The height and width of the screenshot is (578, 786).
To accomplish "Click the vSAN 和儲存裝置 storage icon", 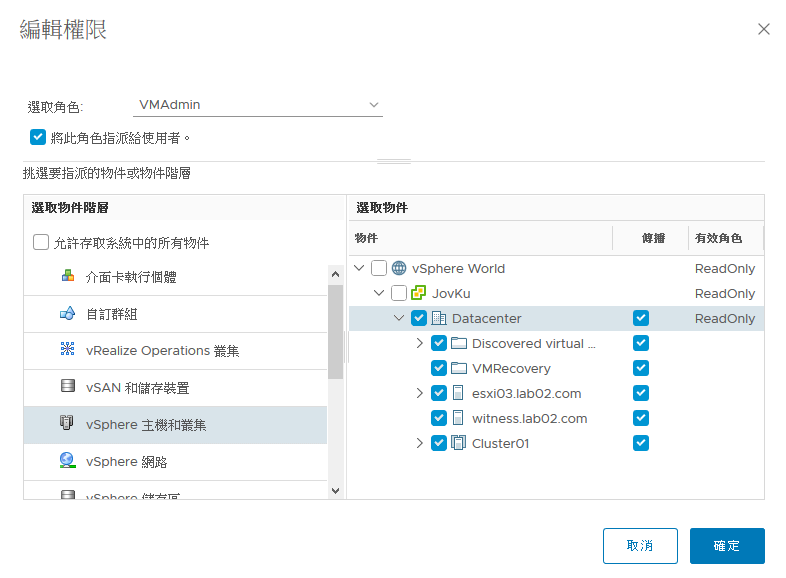I will click(68, 386).
